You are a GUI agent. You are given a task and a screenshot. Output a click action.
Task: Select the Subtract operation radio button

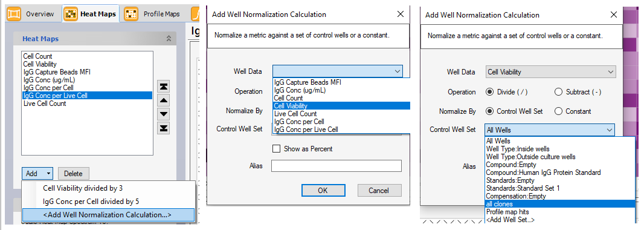pos(558,92)
